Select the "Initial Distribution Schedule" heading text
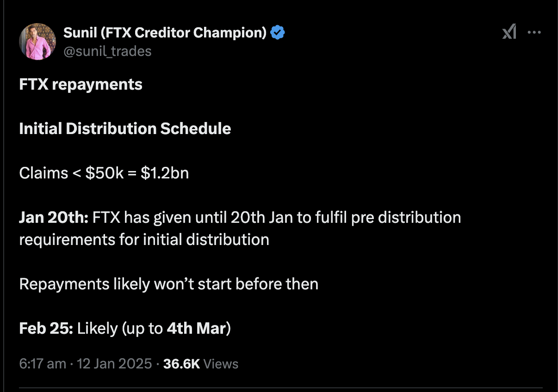Image resolution: width=558 pixels, height=392 pixels. (125, 129)
